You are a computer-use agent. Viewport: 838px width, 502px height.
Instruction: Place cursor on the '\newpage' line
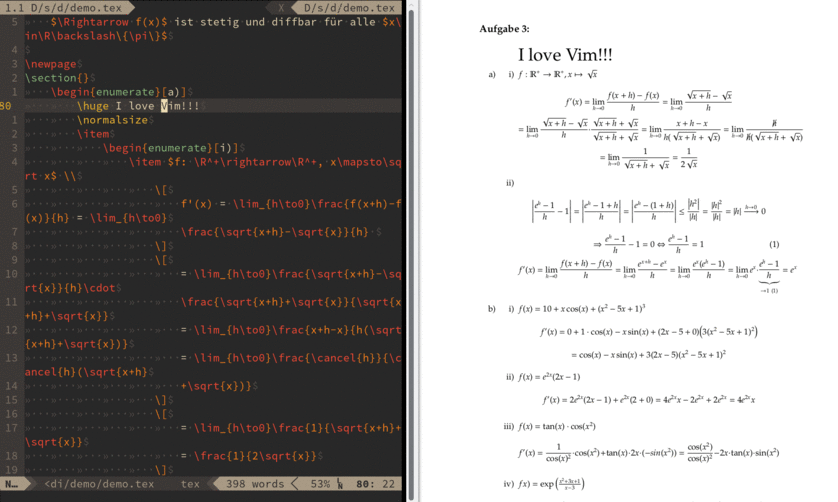(x=51, y=64)
